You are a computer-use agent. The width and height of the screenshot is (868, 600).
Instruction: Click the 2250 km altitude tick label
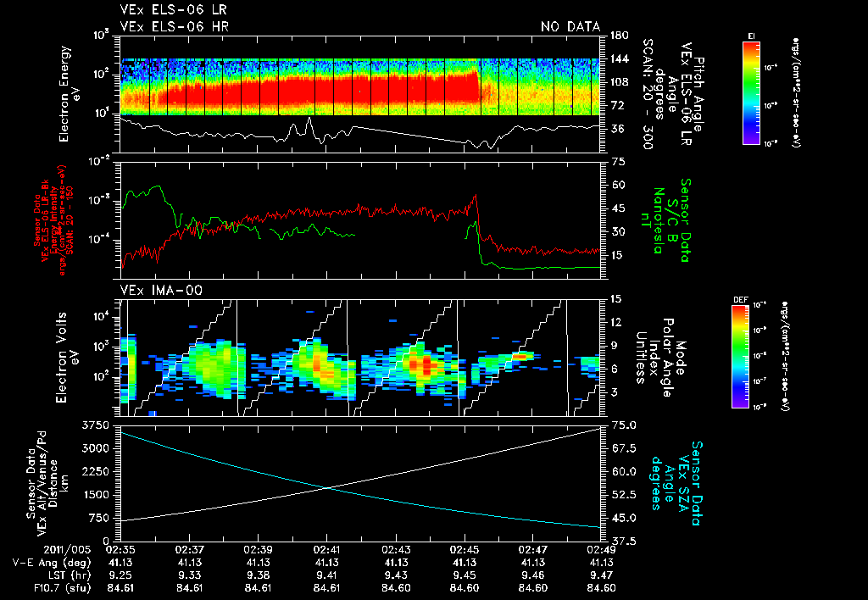(95, 471)
